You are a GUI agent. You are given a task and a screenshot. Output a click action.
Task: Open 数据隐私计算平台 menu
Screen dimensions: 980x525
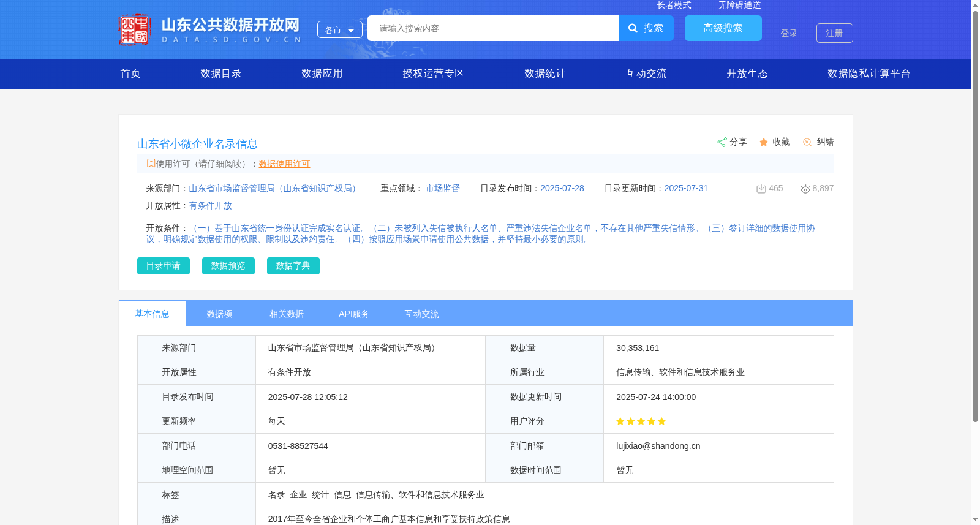tap(869, 74)
